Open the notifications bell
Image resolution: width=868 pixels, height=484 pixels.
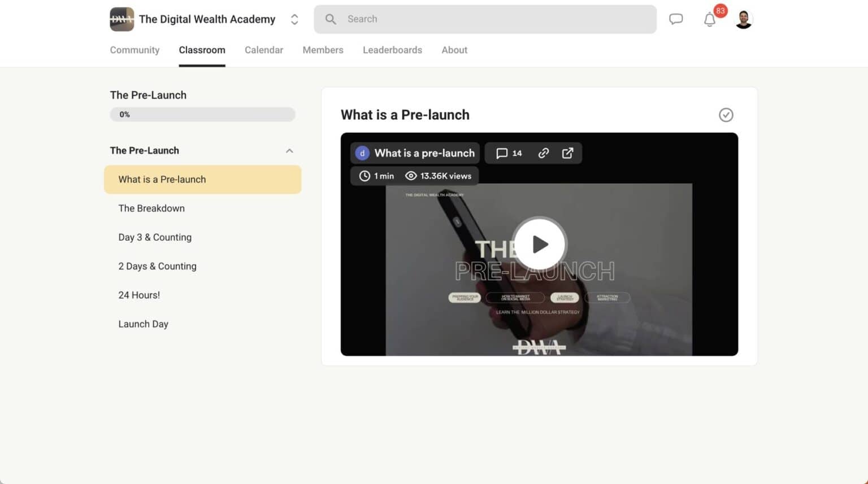coord(710,20)
